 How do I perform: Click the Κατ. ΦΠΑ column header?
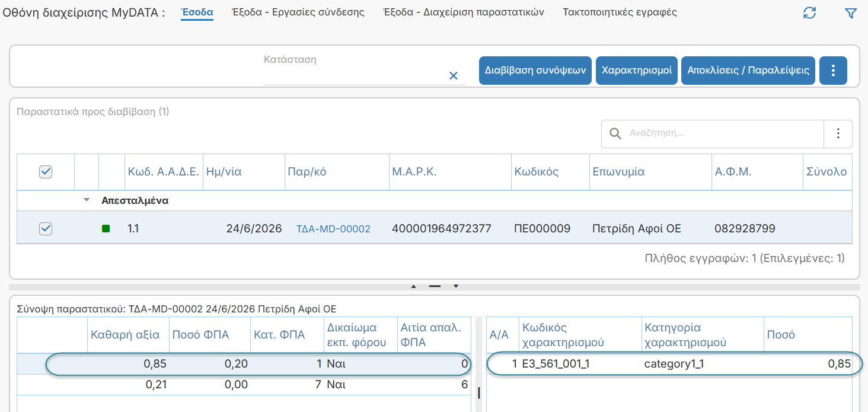tap(287, 335)
